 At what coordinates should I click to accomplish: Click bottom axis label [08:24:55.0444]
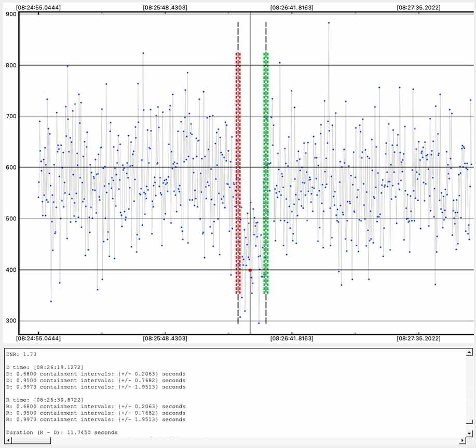(38, 338)
